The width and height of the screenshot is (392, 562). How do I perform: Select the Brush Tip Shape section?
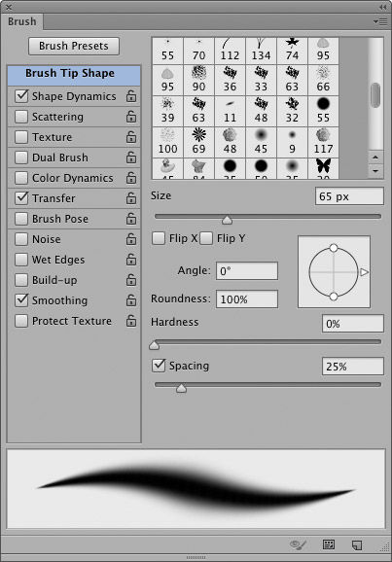click(x=74, y=75)
